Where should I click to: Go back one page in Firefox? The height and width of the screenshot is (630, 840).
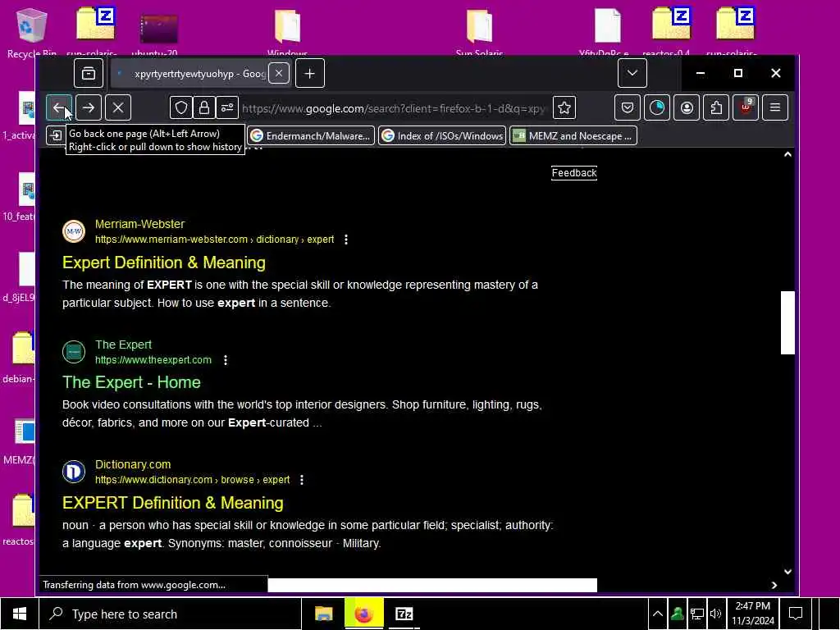click(59, 107)
